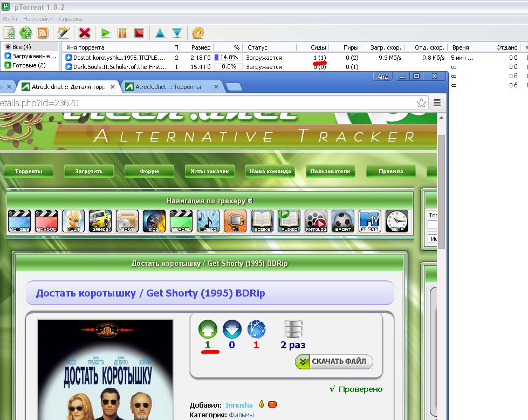The image size is (528, 420).
Task: Open the GAMES category icon
Action: coord(100,221)
